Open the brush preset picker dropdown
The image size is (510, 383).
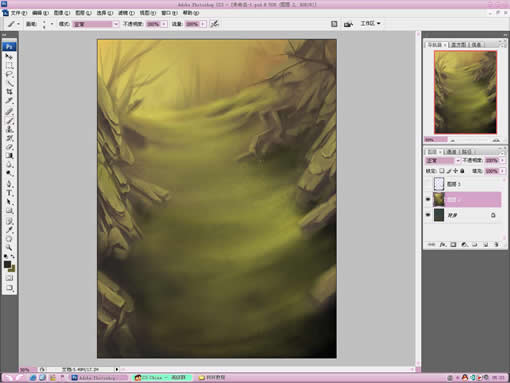coord(52,24)
